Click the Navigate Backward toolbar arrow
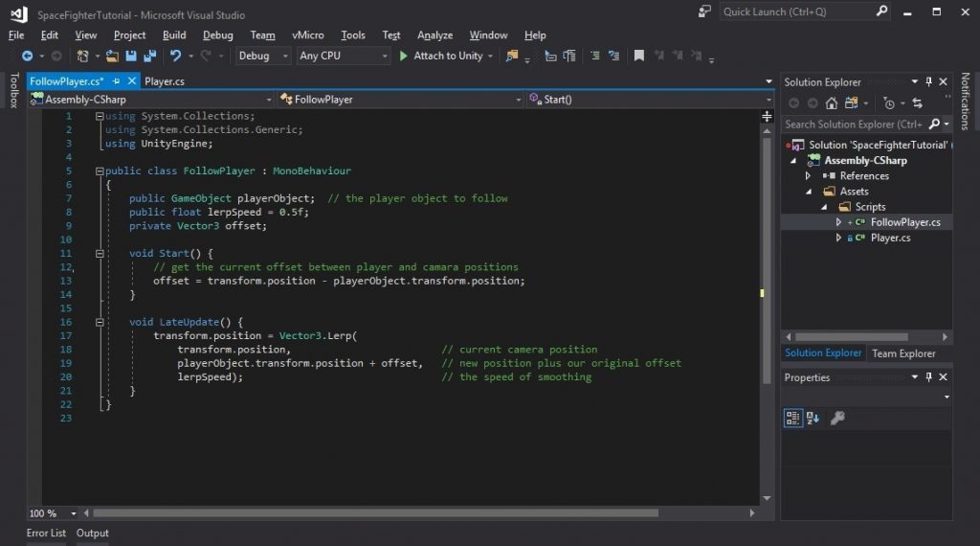This screenshot has height=546, width=980. pyautogui.click(x=27, y=56)
